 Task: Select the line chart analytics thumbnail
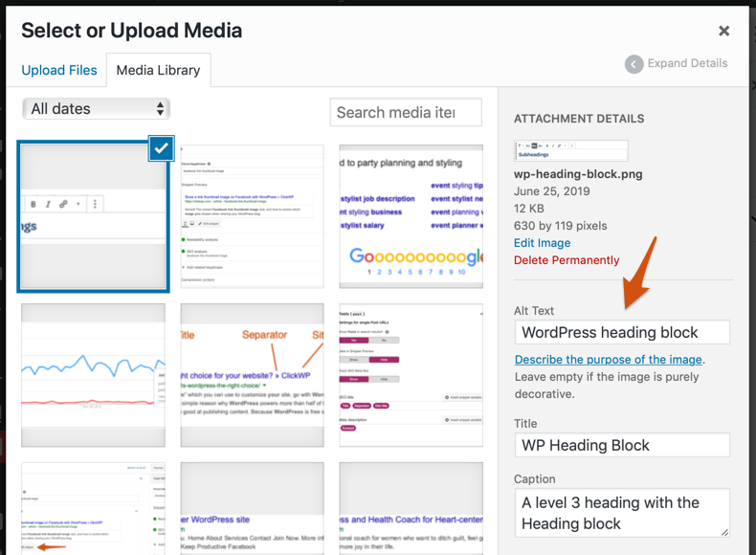coord(93,375)
